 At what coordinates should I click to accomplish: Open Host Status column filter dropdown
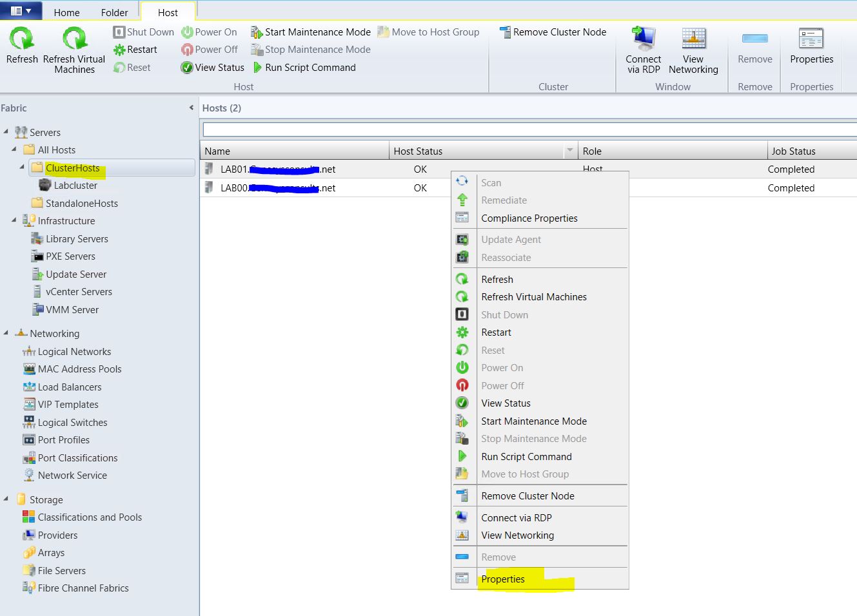(x=569, y=151)
